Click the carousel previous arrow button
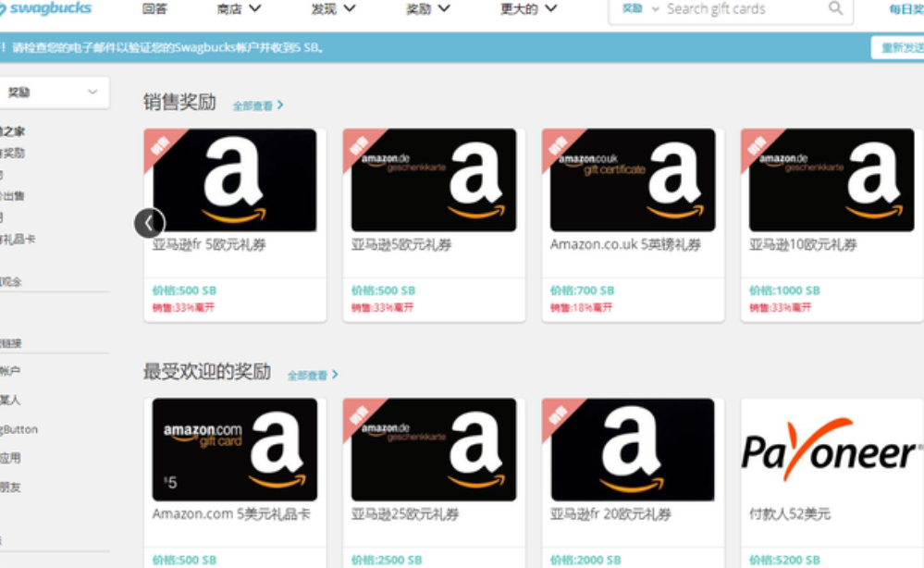The width and height of the screenshot is (924, 568). tap(149, 223)
